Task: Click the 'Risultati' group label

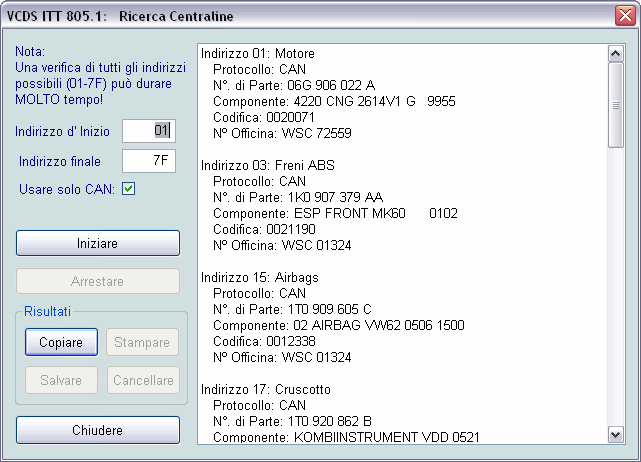Action: click(47, 312)
